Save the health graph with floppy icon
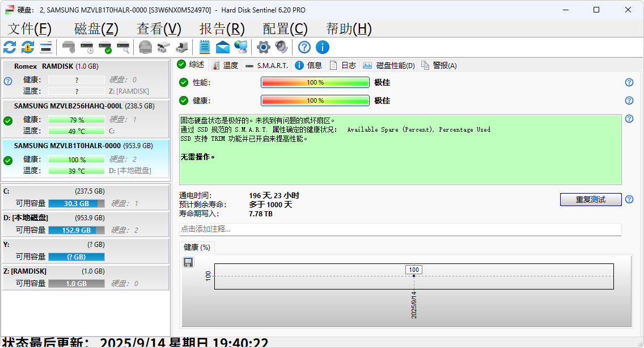644x348 pixels. point(188,262)
